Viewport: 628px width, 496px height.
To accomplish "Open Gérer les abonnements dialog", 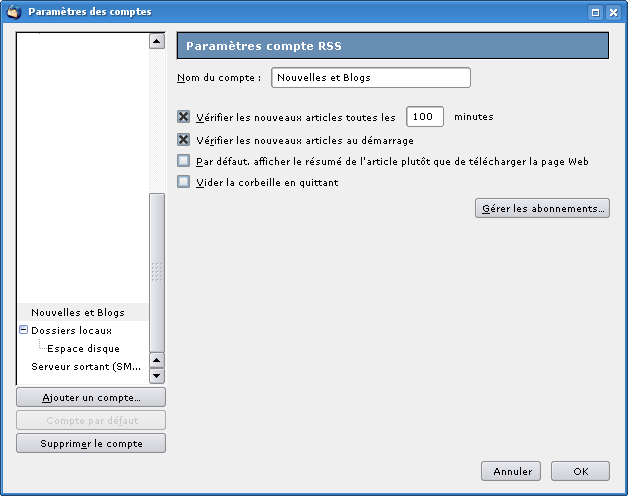I will click(542, 208).
